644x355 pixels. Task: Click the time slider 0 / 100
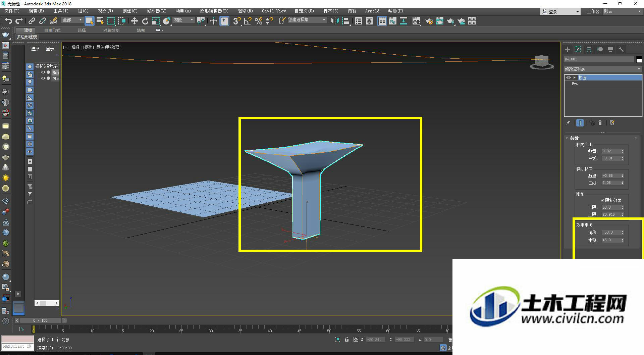[x=41, y=320]
